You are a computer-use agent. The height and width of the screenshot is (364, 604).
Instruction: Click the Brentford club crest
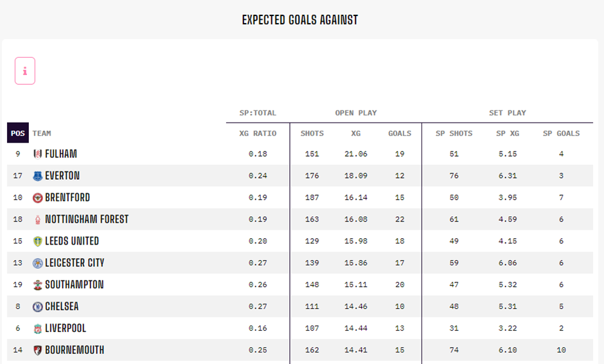(37, 198)
